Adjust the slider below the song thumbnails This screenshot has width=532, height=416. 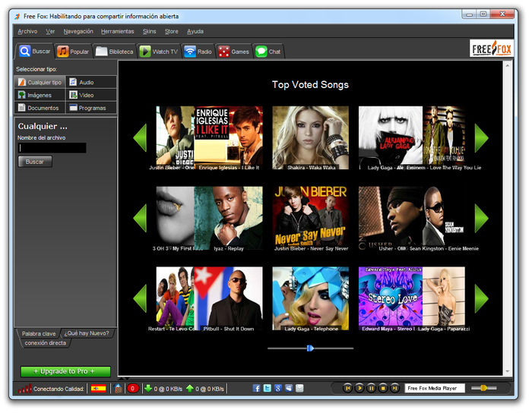point(310,348)
